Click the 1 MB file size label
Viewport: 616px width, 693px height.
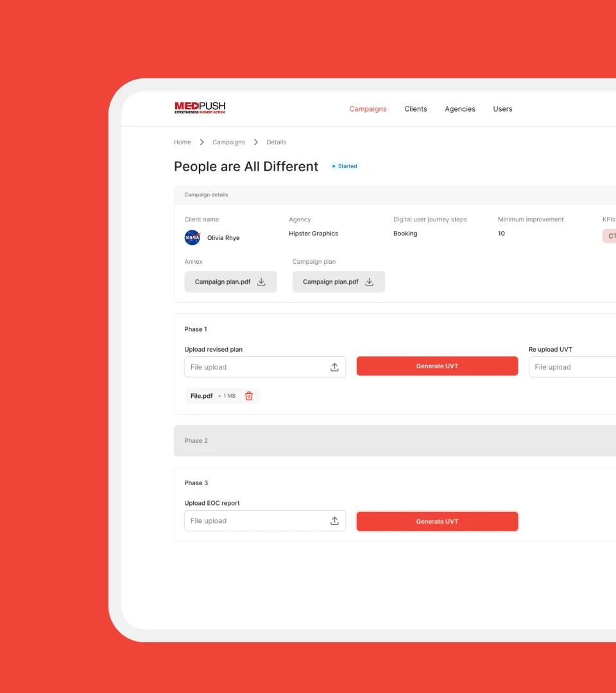click(229, 396)
